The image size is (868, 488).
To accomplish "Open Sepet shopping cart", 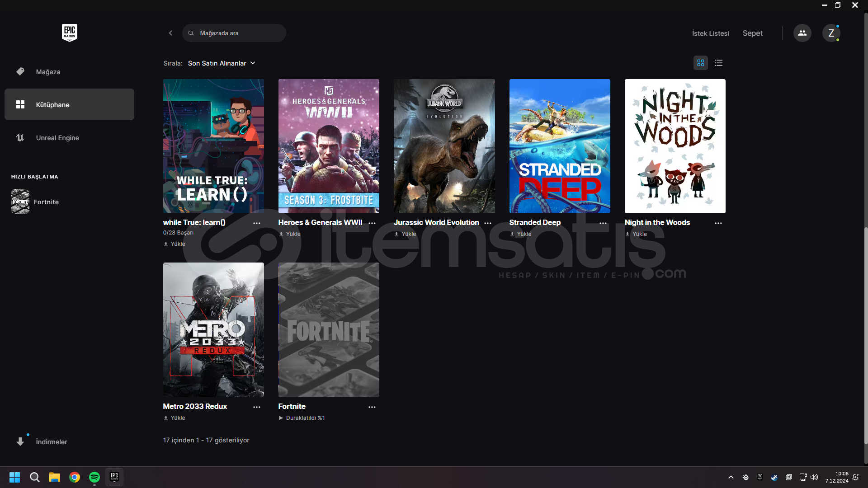I will click(752, 33).
